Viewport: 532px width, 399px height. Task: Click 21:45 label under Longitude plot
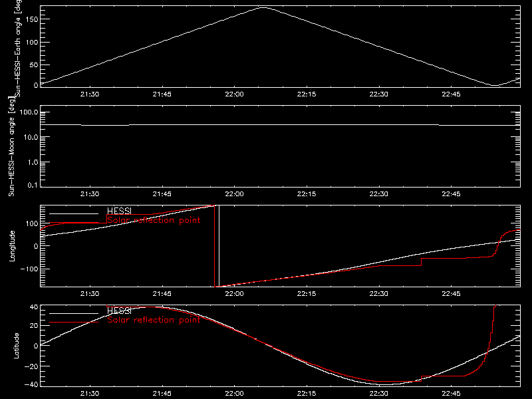162,294
